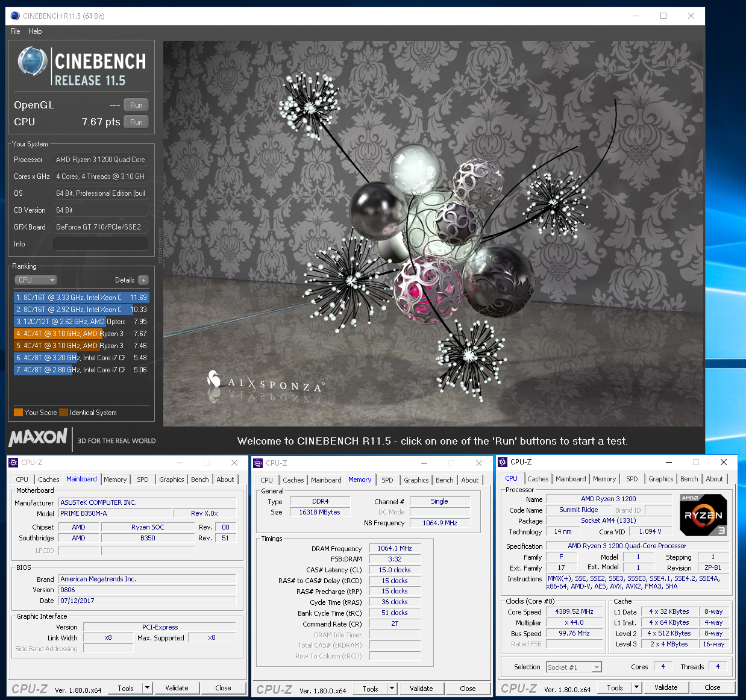746x700 pixels.
Task: Click Tools button in right CPU-Z window
Action: [x=615, y=687]
